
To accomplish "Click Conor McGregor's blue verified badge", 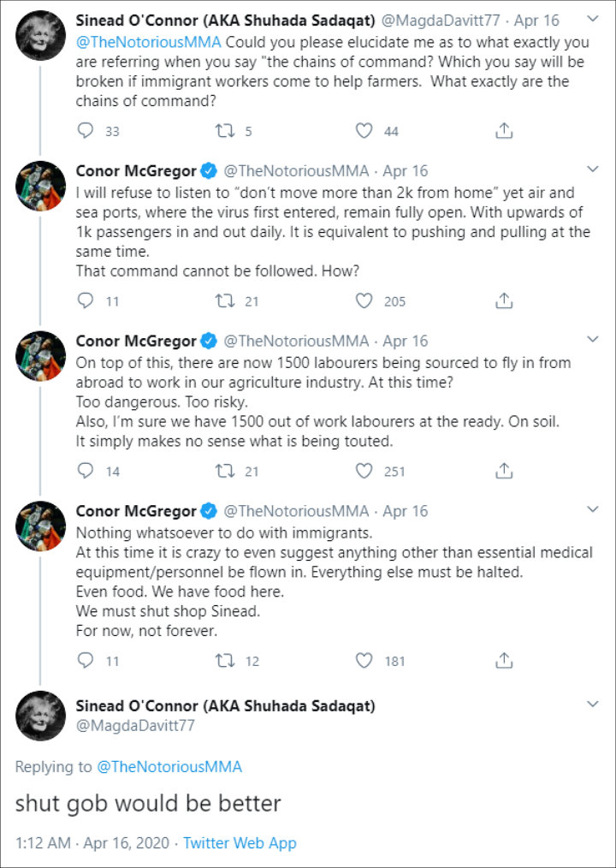I will click(x=210, y=170).
